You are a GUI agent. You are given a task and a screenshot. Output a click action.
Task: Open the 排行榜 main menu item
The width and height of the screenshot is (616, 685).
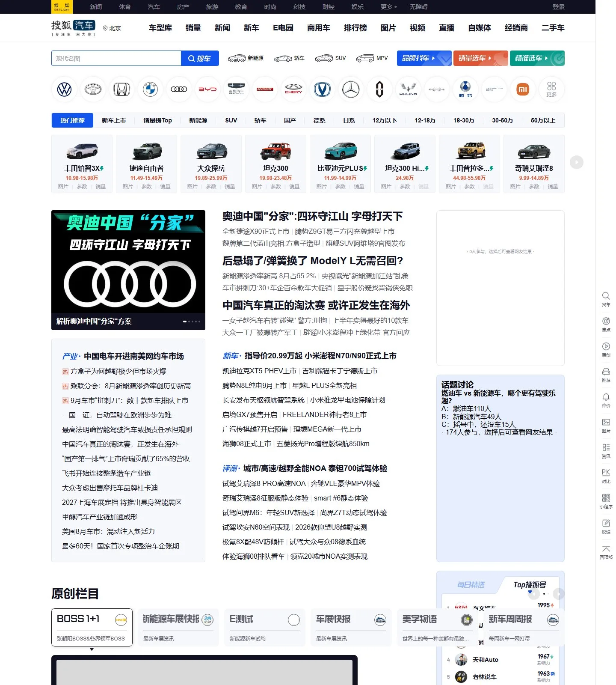pos(355,28)
